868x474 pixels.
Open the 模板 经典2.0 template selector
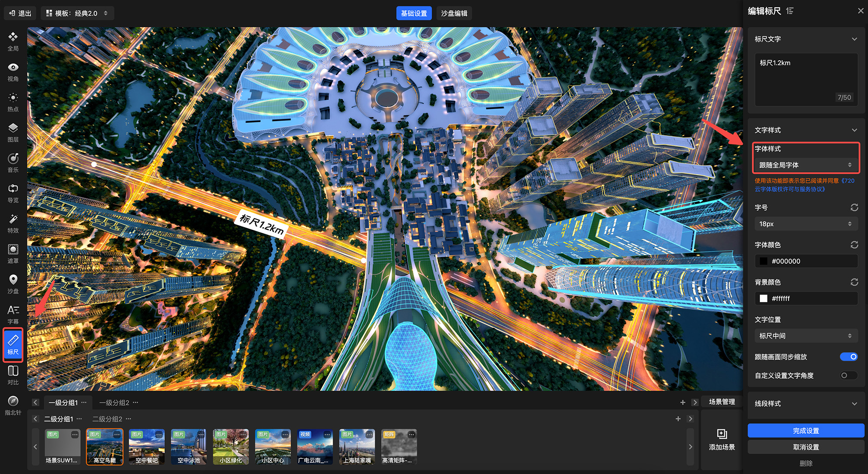77,13
